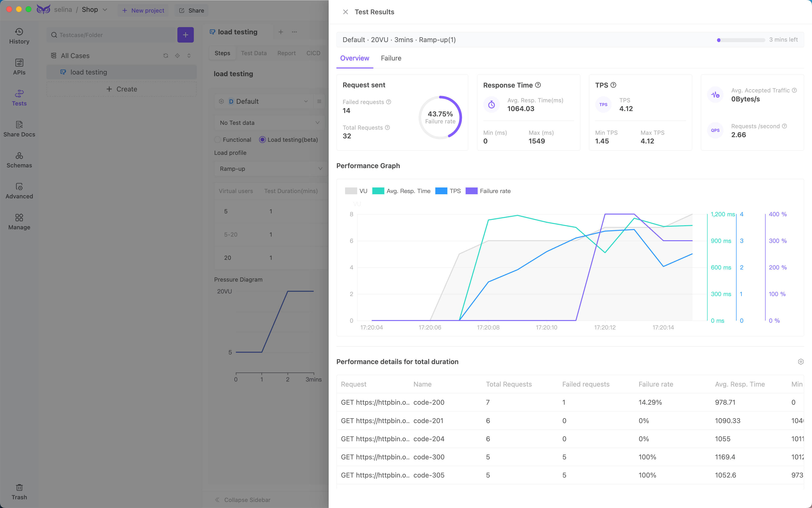The image size is (812, 508).
Task: Click the Share button in title bar
Action: click(x=192, y=10)
